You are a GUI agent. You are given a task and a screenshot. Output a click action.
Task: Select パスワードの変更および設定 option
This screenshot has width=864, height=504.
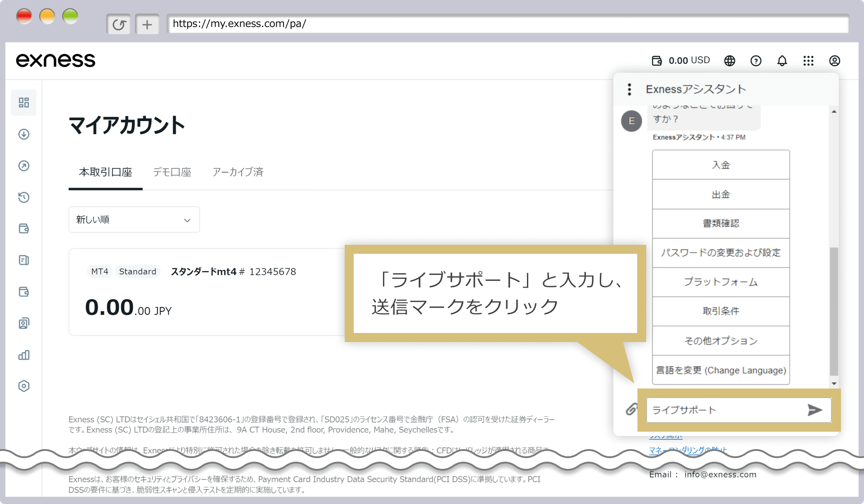(721, 253)
